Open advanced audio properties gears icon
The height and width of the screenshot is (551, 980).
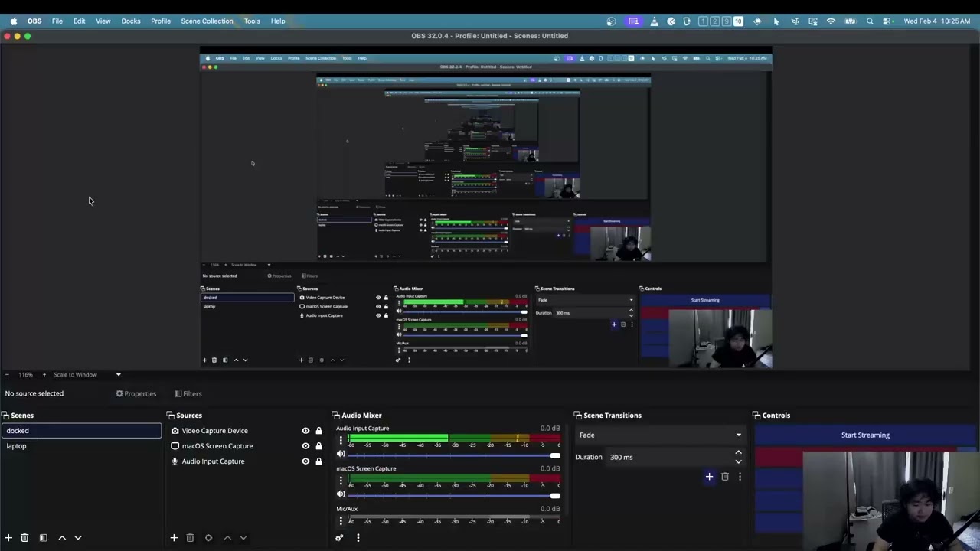tap(339, 538)
